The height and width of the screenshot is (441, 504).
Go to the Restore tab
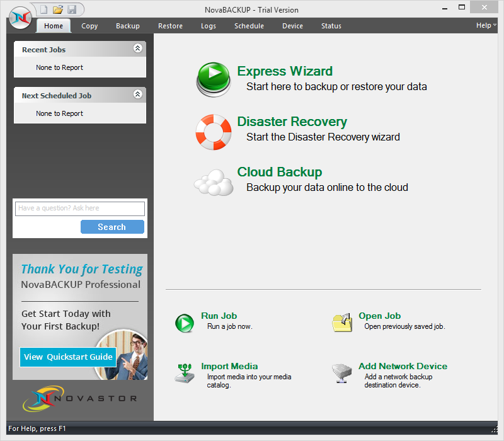click(170, 26)
